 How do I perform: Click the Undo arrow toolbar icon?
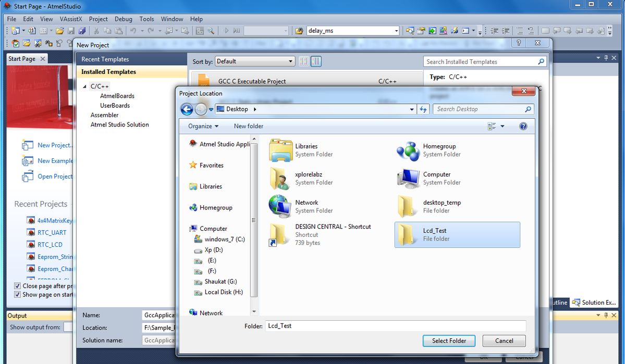133,31
